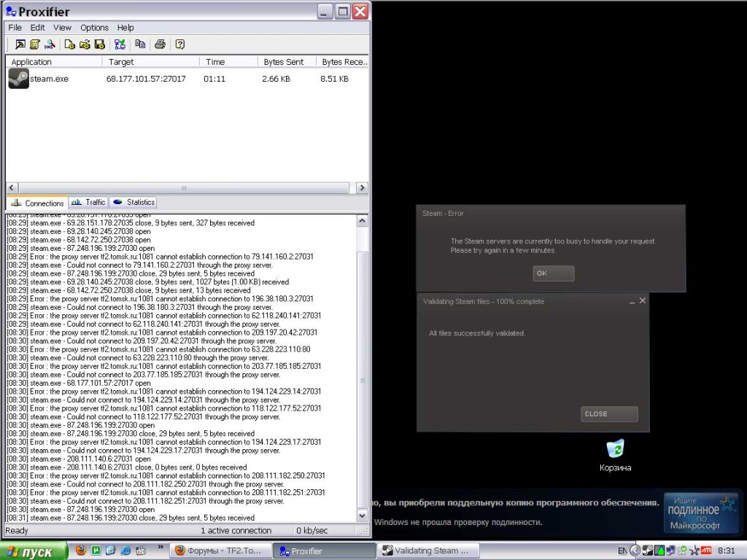This screenshot has width=747, height=560.
Task: Click the copy toolbar icon
Action: 140,44
